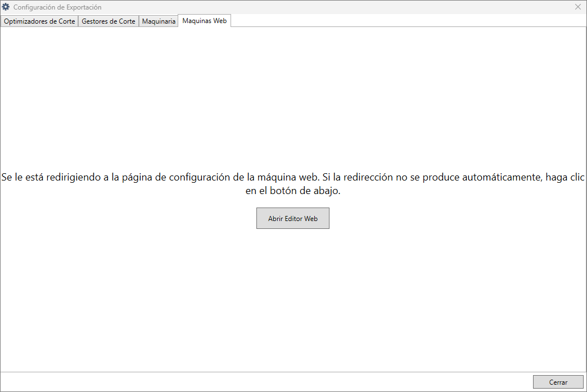
Task: Select the Maquinaria tab
Action: click(x=159, y=21)
